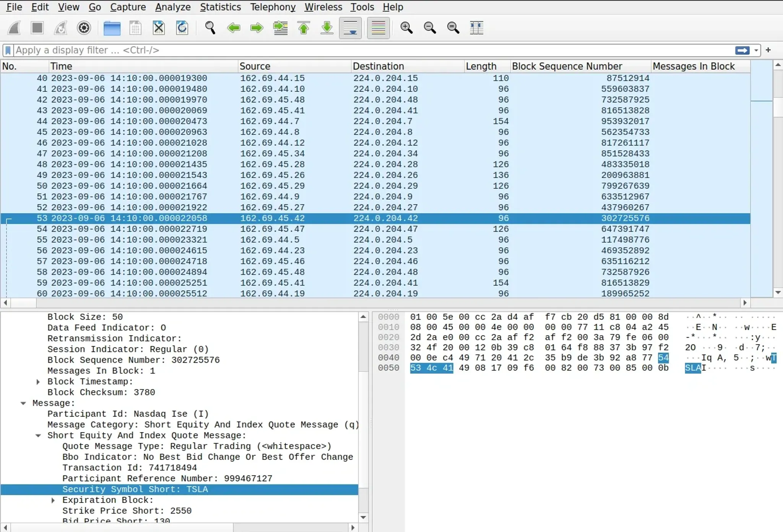The width and height of the screenshot is (783, 532).
Task: Toggle packet list colorization
Action: click(x=378, y=28)
